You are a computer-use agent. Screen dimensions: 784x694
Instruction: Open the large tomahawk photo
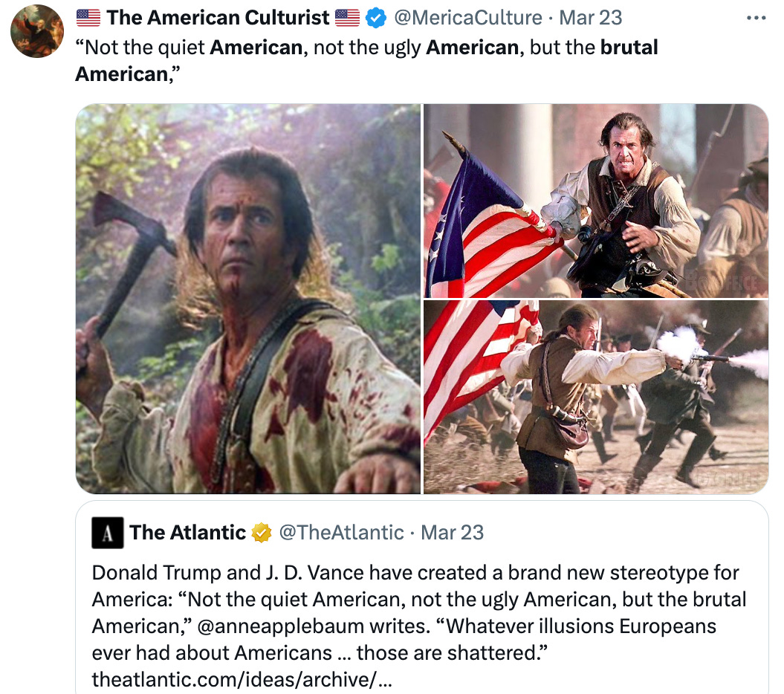point(248,299)
